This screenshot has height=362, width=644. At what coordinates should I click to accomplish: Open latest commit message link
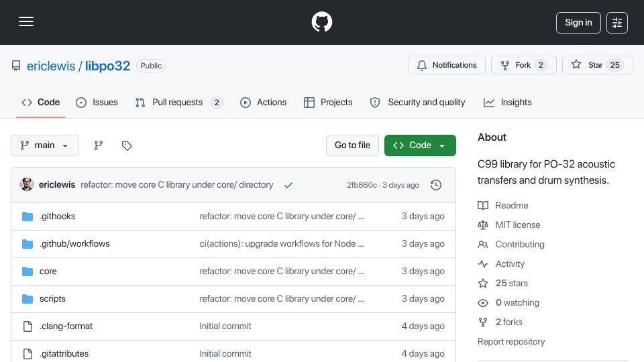coord(176,185)
